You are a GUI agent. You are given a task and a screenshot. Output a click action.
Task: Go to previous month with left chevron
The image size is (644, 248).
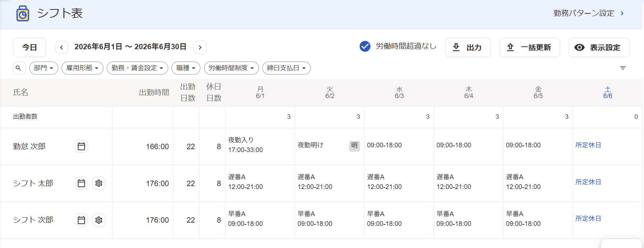point(62,47)
